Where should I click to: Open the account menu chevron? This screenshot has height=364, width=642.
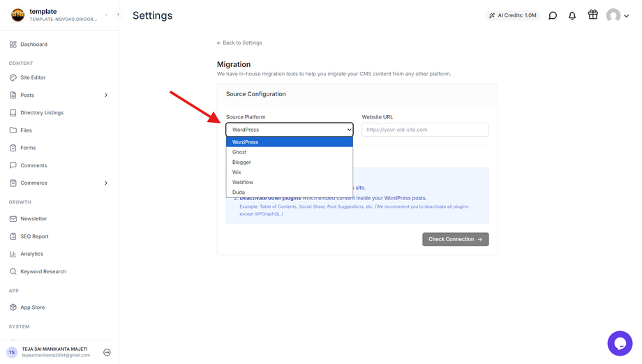pos(627,16)
